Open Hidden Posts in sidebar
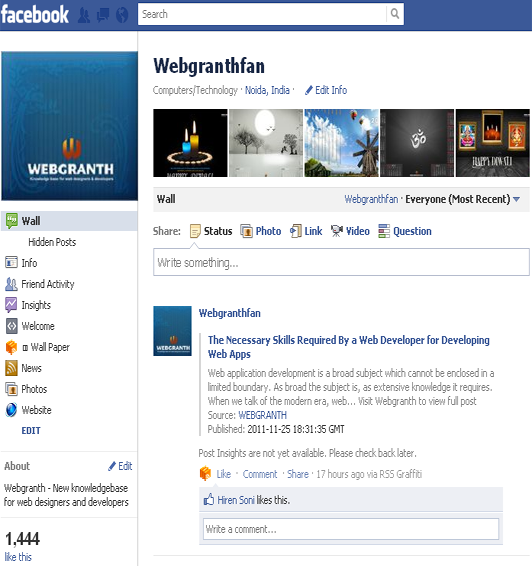 (52, 242)
